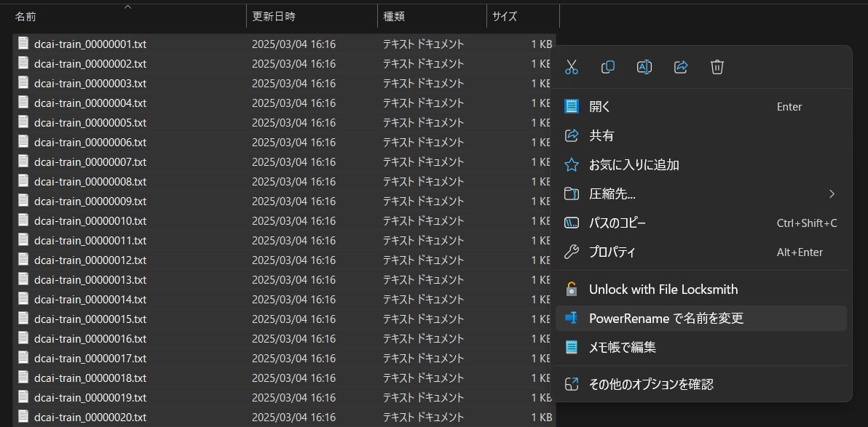The width and height of the screenshot is (868, 427).
Task: Click the icon beside その他のオプションを確認
Action: pyautogui.click(x=572, y=384)
